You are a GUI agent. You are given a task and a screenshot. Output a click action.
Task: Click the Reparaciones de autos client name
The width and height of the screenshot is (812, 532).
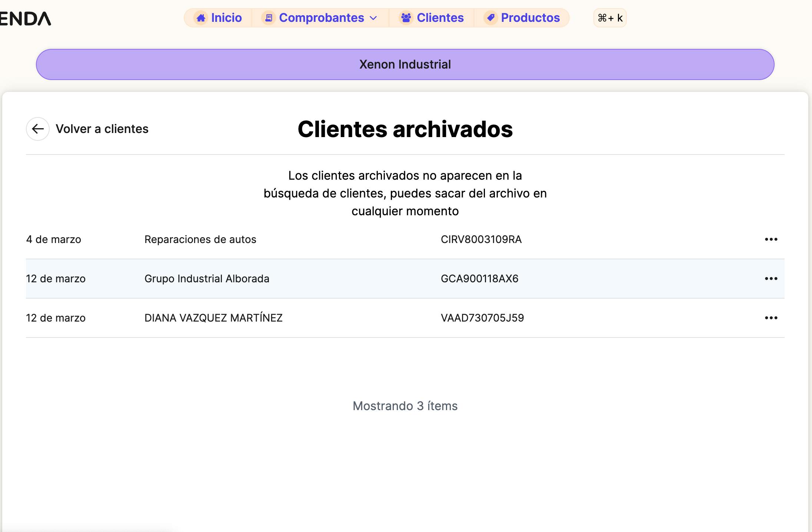point(200,240)
